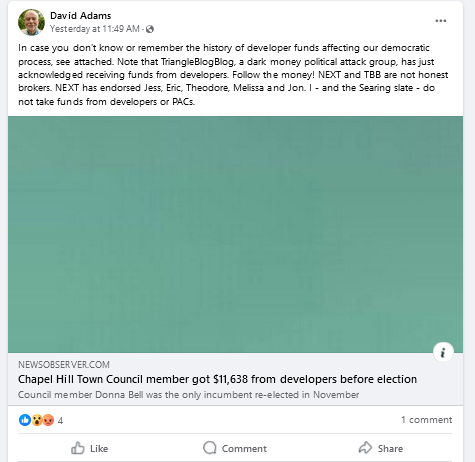Click the angry reaction emoji icon
475x462 pixels.
point(48,420)
